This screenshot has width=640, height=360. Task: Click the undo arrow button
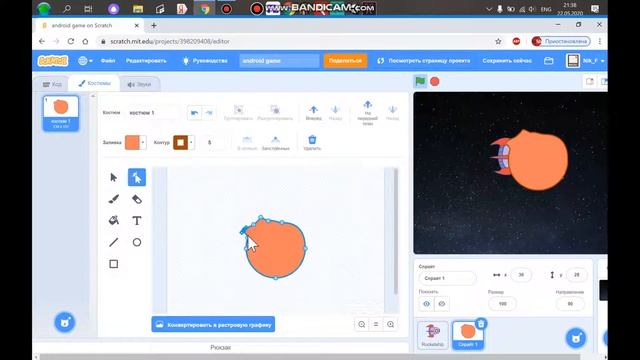(195, 113)
